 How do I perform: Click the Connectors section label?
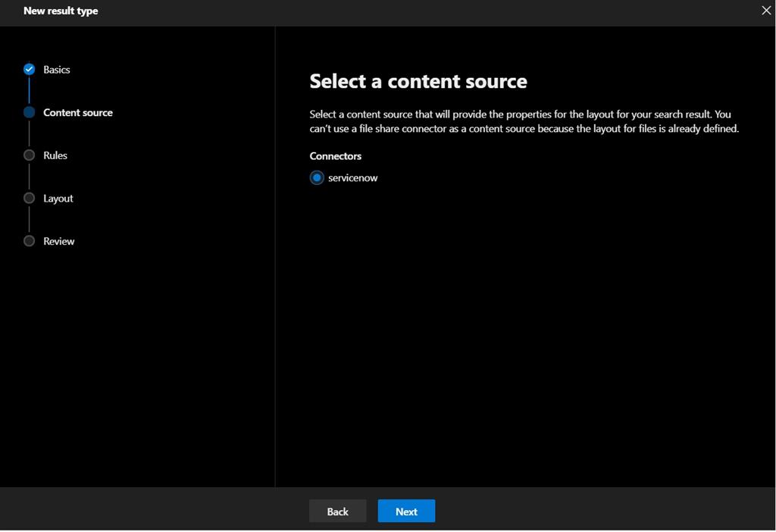(335, 156)
